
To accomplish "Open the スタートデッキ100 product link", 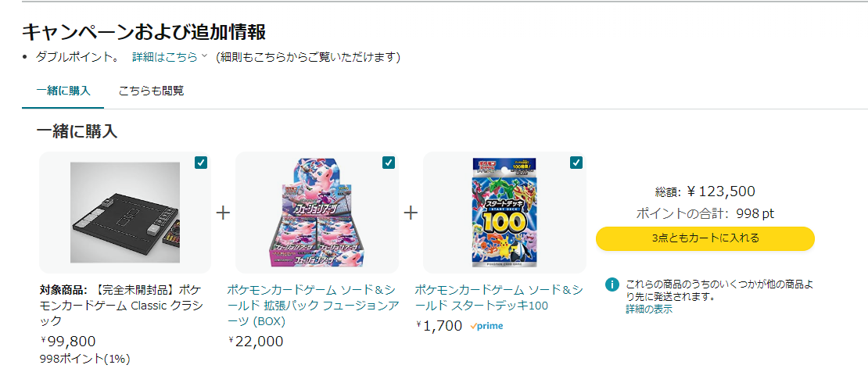I will (x=498, y=298).
